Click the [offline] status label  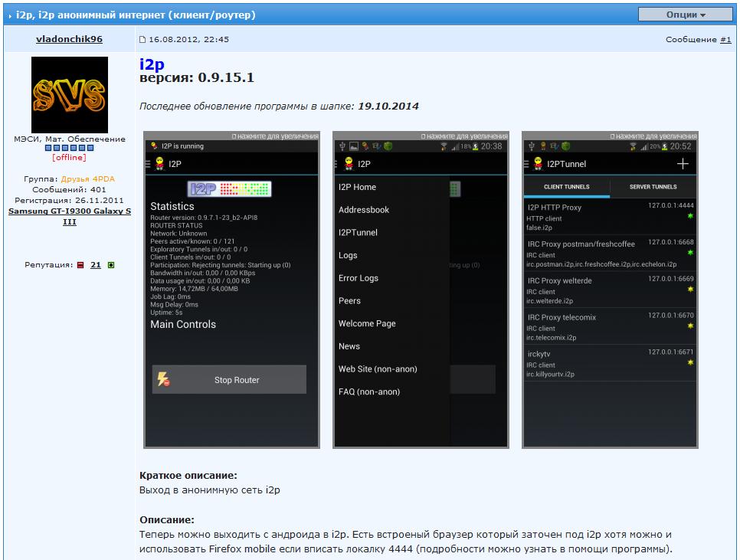pos(70,158)
